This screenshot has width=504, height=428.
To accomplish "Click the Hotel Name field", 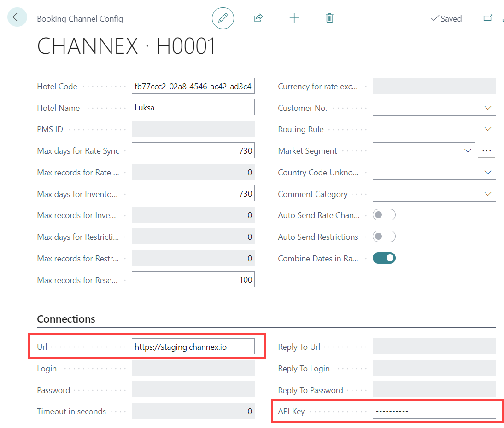I will coord(193,108).
